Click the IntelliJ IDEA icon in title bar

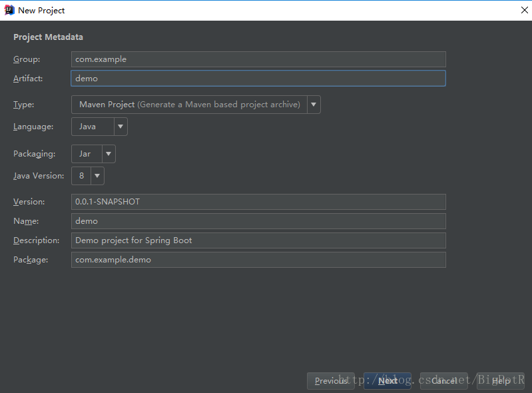click(9, 10)
